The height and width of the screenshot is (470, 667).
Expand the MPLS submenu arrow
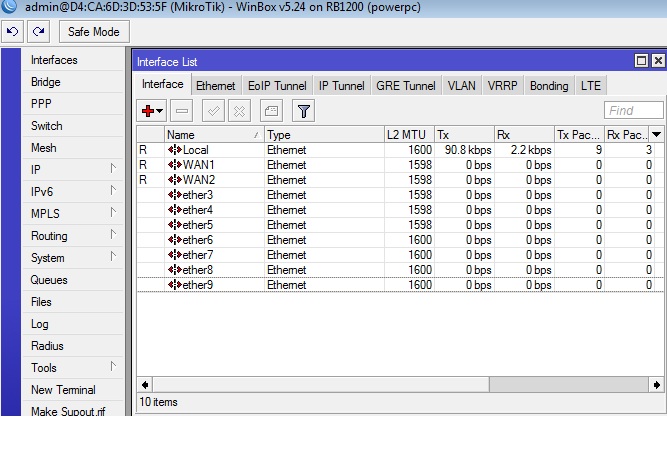113,212
